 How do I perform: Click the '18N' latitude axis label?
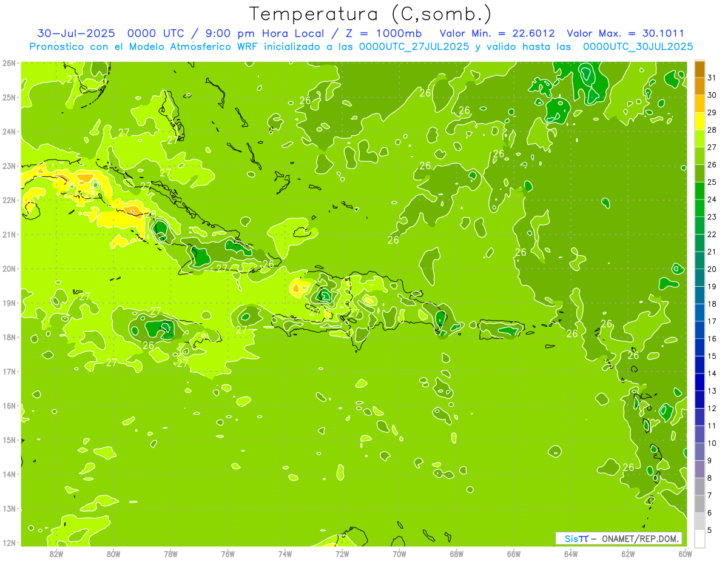10,337
